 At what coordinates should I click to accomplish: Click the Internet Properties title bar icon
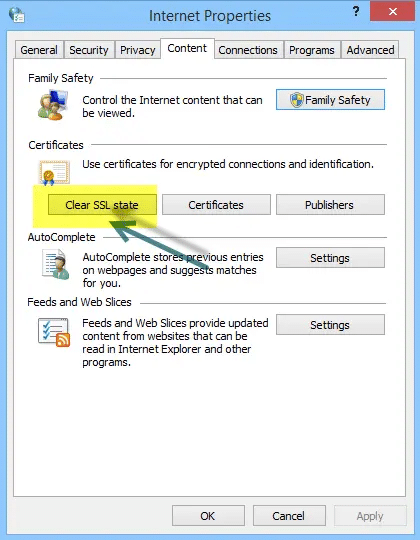tap(17, 15)
